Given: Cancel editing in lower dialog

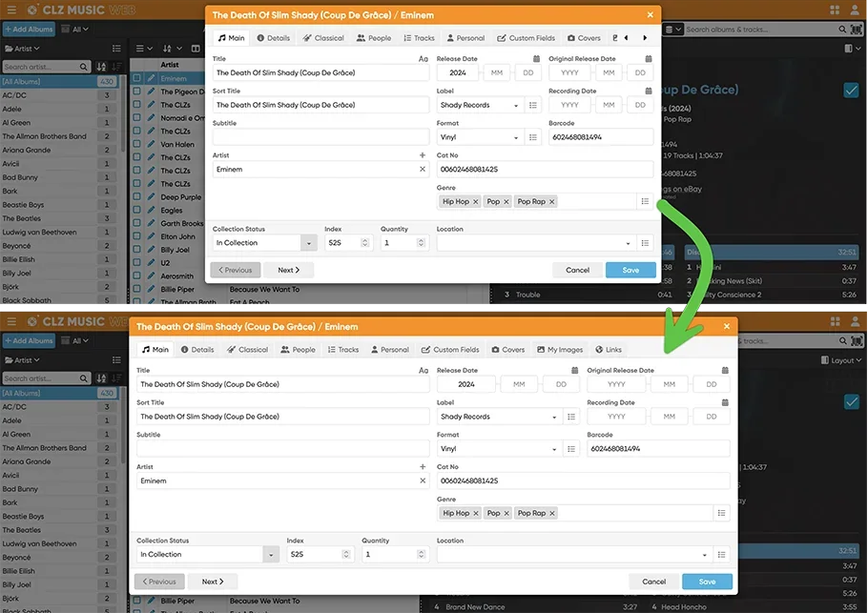Looking at the screenshot, I should tap(653, 582).
